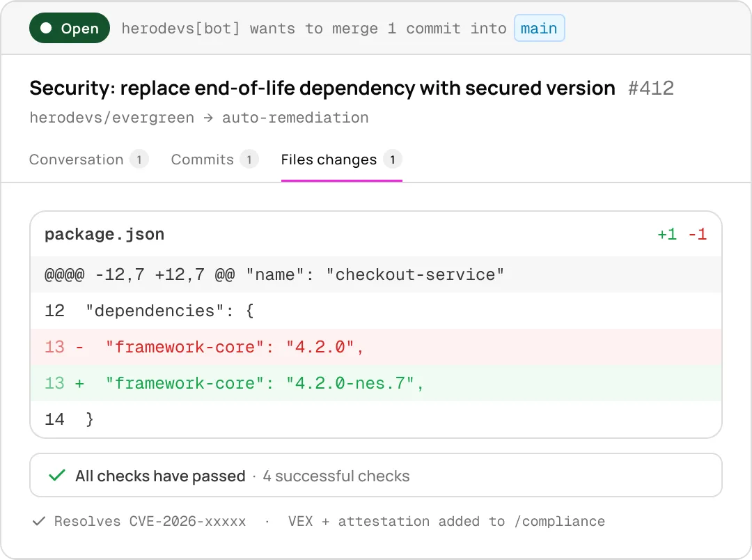Image resolution: width=752 pixels, height=560 pixels.
Task: Click the green Open status badge
Action: tap(70, 29)
